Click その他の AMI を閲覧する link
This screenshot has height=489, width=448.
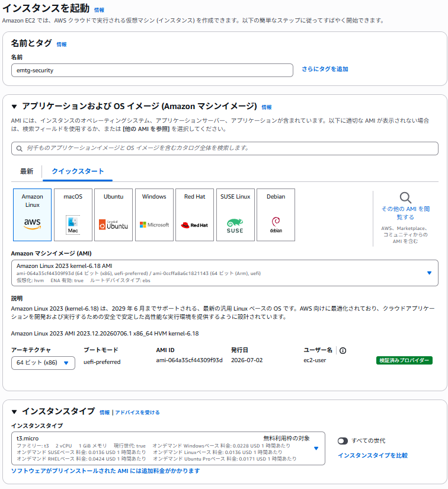tap(405, 213)
